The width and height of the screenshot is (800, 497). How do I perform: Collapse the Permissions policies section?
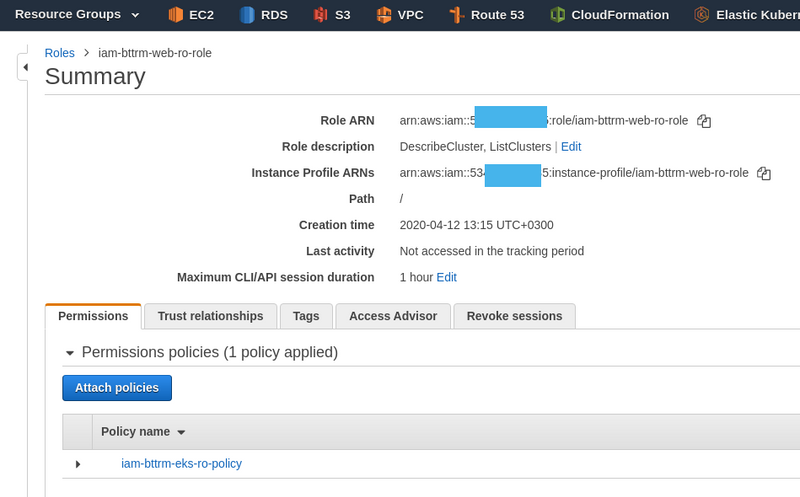click(69, 353)
